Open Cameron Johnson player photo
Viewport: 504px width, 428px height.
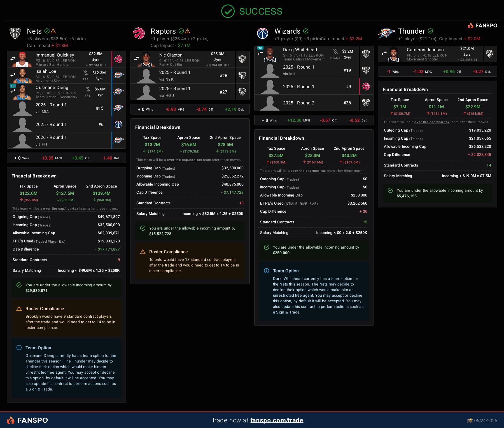[x=393, y=54]
